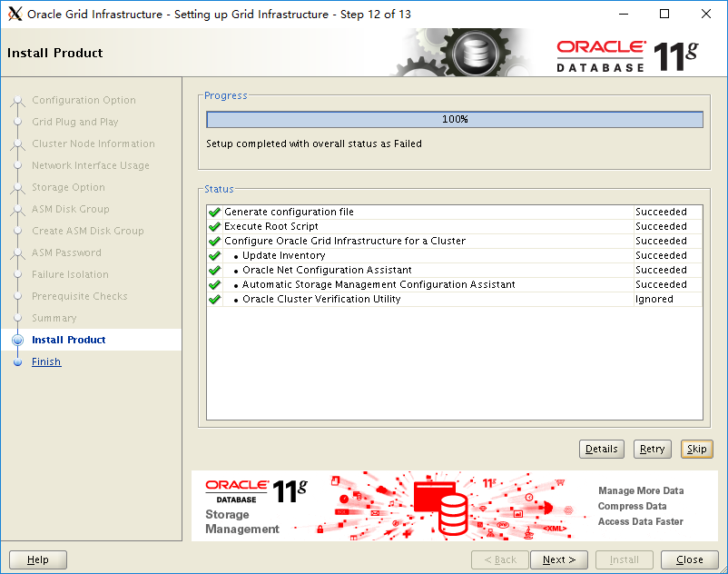Viewport: 728px width, 574px height.
Task: Select the Install Product step in sidebar
Action: (69, 340)
